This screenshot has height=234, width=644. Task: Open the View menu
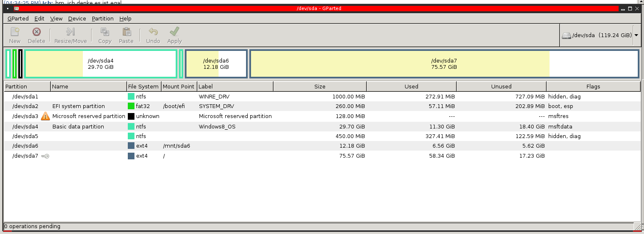56,18
